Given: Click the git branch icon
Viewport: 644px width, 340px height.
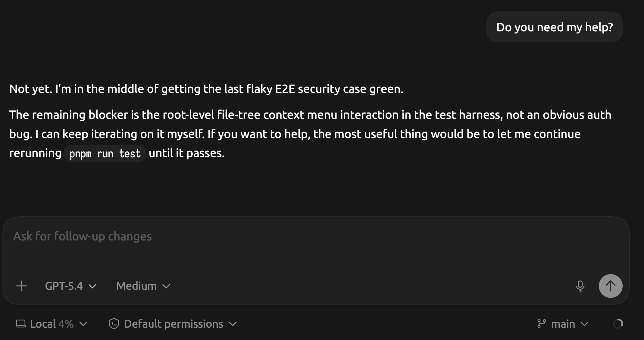Looking at the screenshot, I should 541,324.
